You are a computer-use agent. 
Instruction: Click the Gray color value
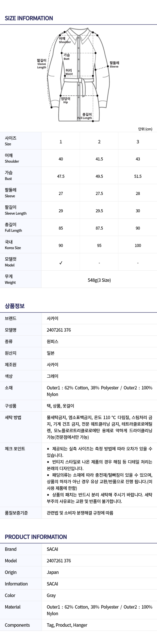click(x=51, y=595)
